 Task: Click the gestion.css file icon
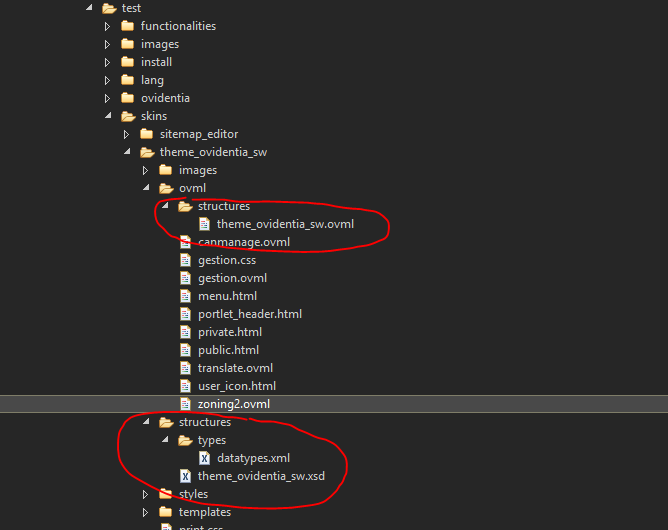[185, 260]
